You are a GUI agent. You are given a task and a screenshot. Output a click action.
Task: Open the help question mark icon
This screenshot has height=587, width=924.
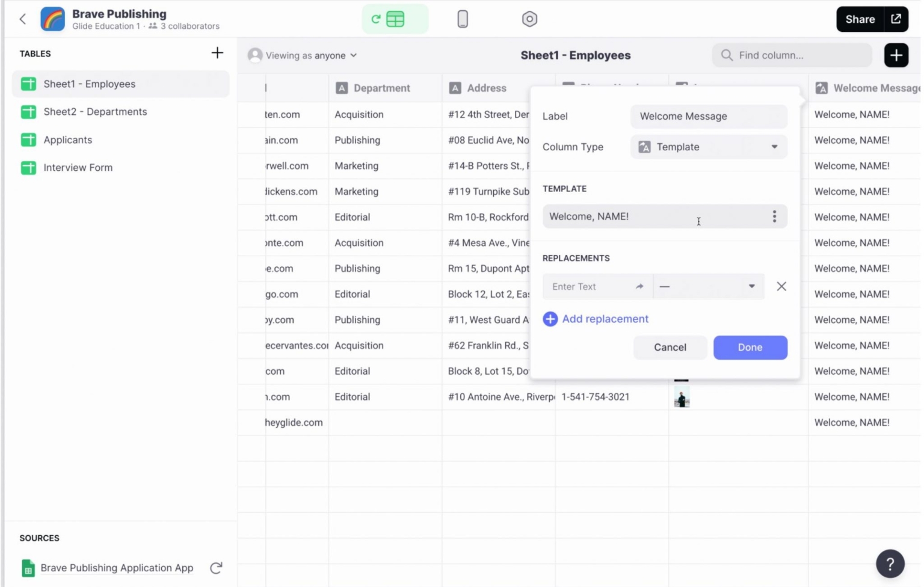[x=890, y=564]
